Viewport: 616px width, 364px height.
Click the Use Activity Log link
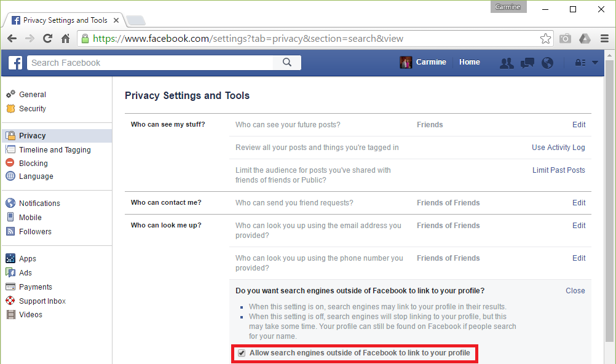click(558, 148)
